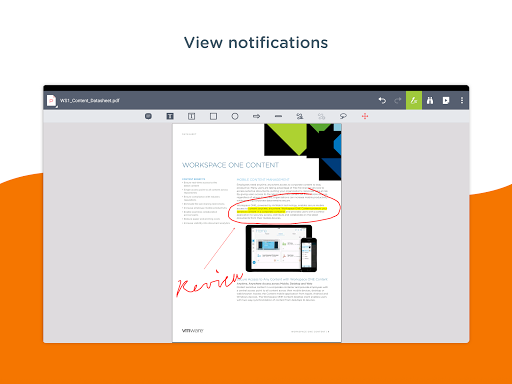Click the greyed-out stamp tool

[321, 116]
